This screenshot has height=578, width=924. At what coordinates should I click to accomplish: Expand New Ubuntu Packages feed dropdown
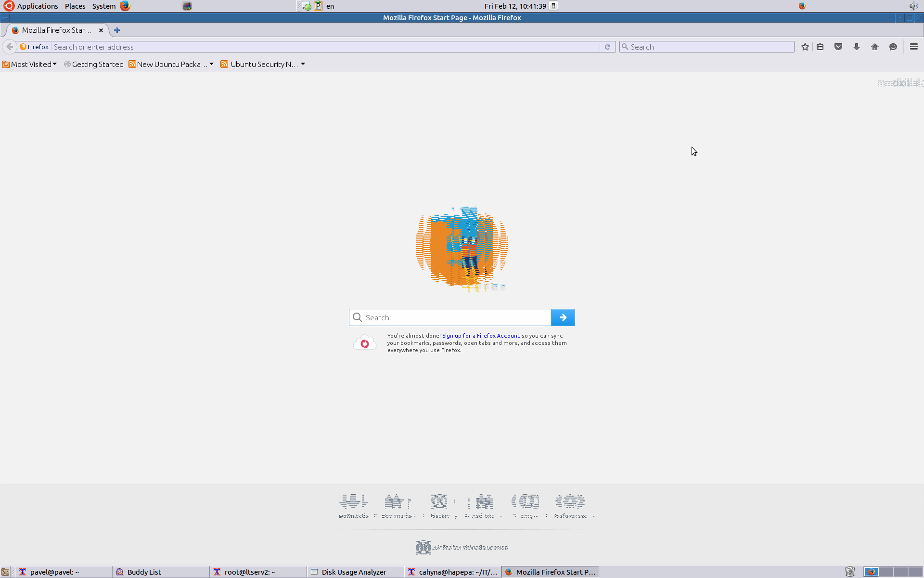point(171,64)
